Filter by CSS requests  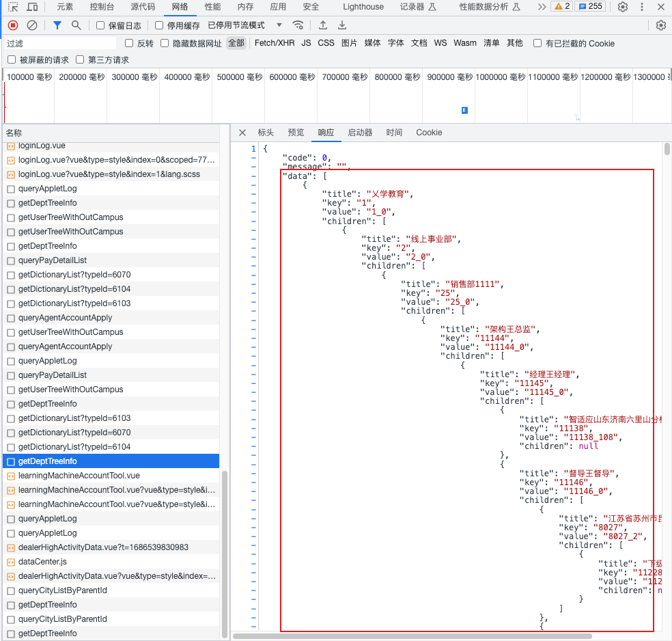(326, 43)
